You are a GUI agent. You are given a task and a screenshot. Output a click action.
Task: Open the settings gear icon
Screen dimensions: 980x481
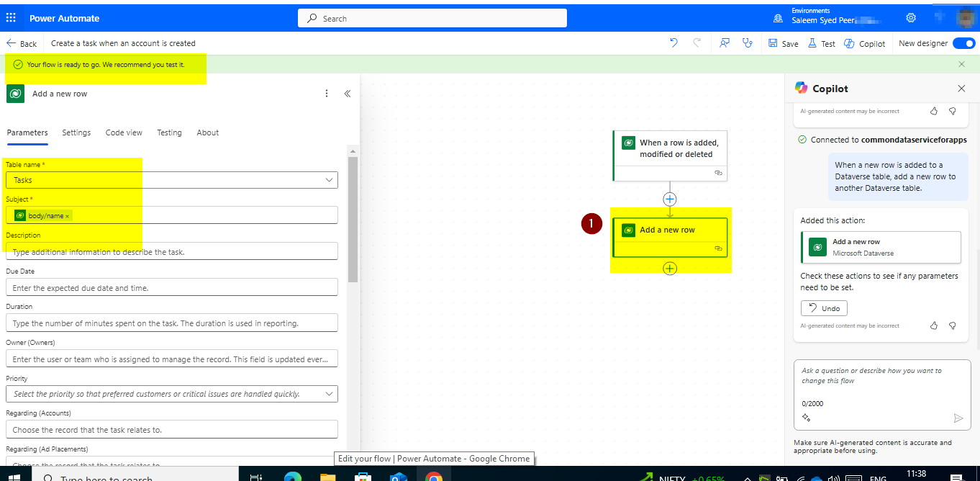911,18
